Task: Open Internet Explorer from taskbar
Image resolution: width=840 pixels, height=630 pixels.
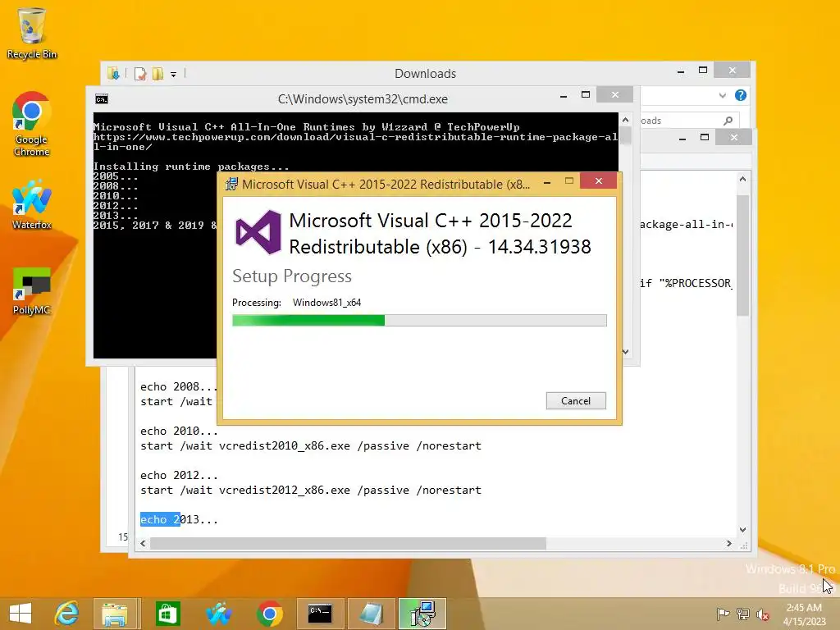Action: 66,614
